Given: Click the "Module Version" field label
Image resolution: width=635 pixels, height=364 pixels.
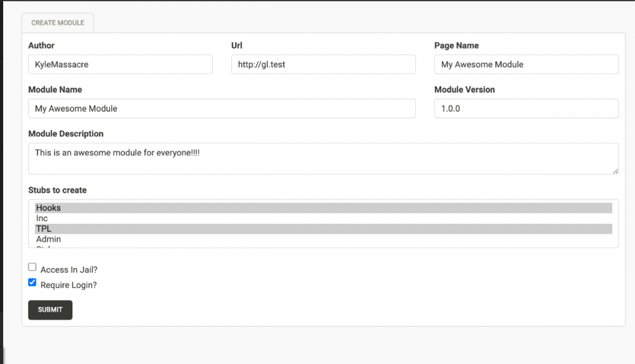Looking at the screenshot, I should coord(464,89).
